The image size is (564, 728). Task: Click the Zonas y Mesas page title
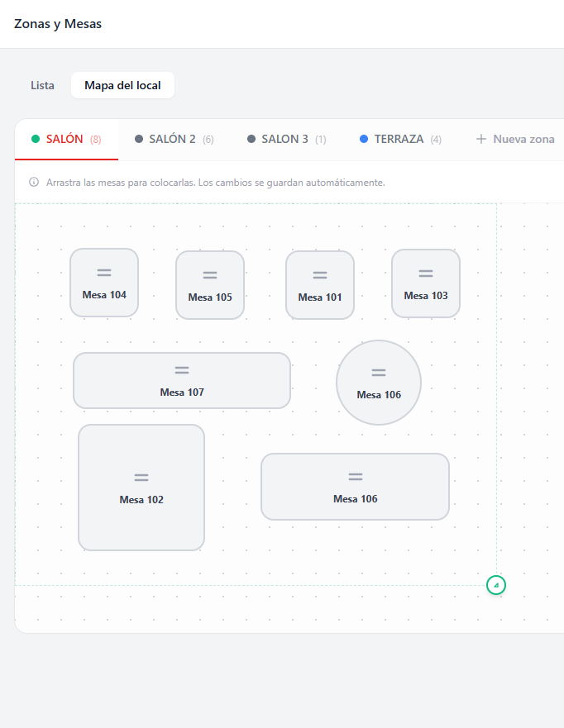click(x=58, y=24)
